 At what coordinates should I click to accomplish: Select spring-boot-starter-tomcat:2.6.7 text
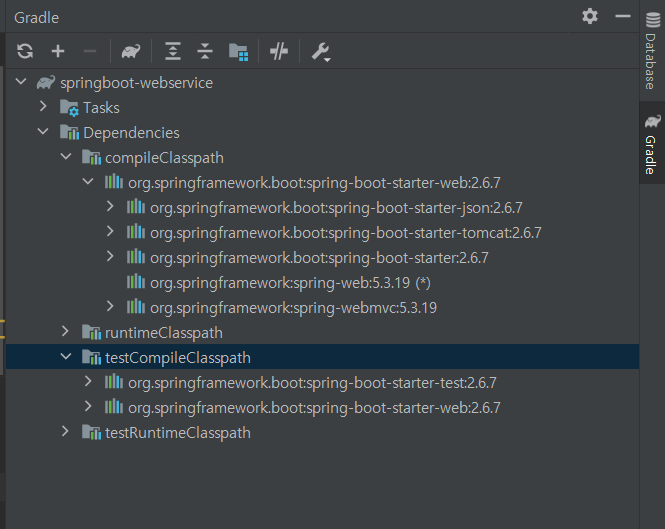pos(346,233)
